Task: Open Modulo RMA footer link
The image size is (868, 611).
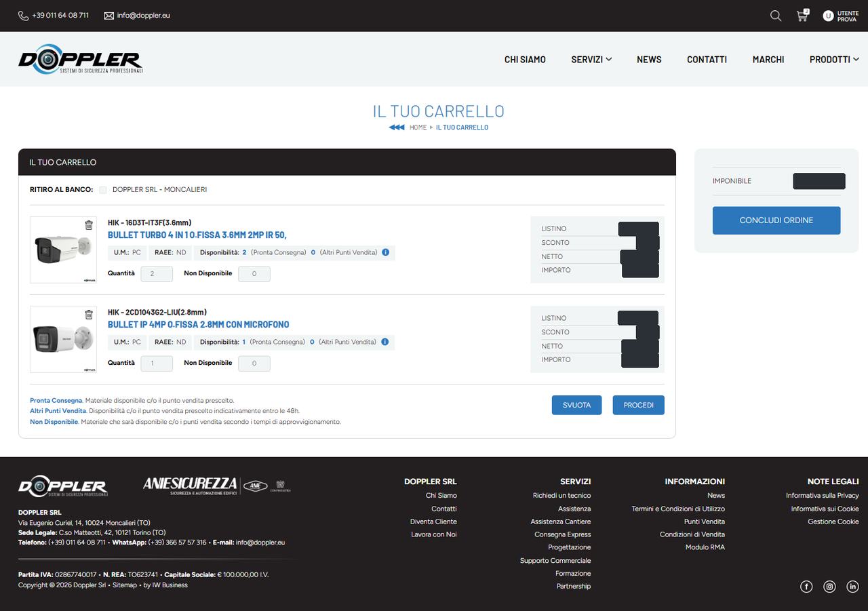Action: (705, 547)
